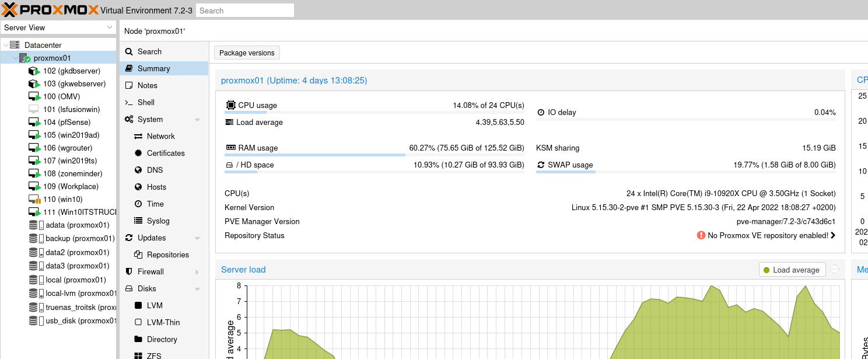Click the Search magnifier icon in node menu

(x=129, y=51)
